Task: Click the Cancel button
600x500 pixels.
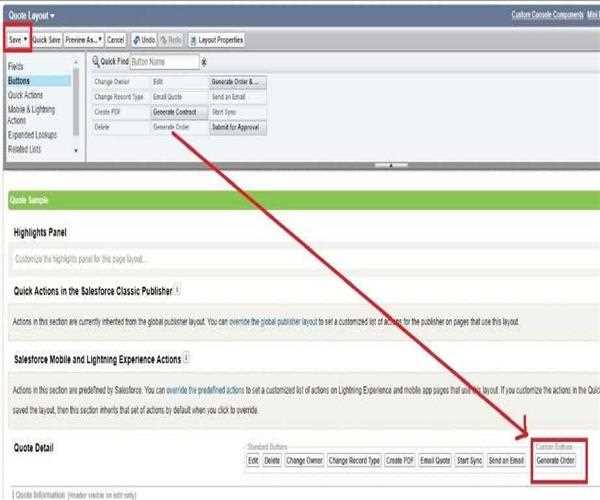Action: click(x=115, y=40)
